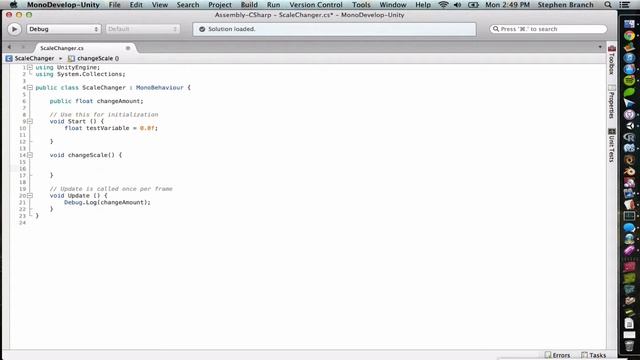This screenshot has width=640, height=360.
Task: Collapse the changeScale method fold on line 14
Action: [x=30, y=155]
